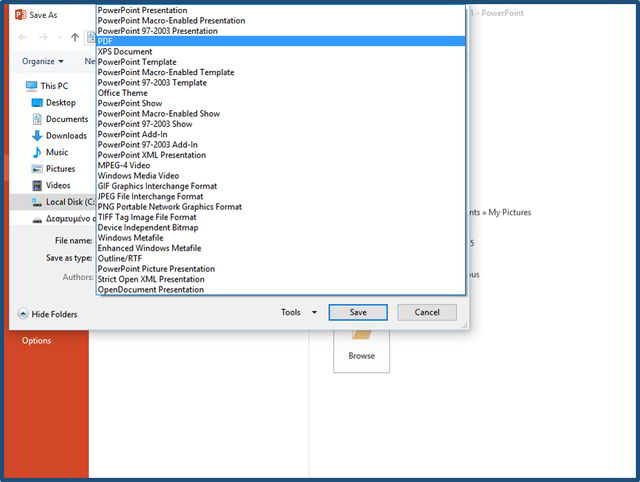Viewport: 640px width, 482px height.
Task: Open the Organize dropdown menu
Action: click(x=43, y=61)
